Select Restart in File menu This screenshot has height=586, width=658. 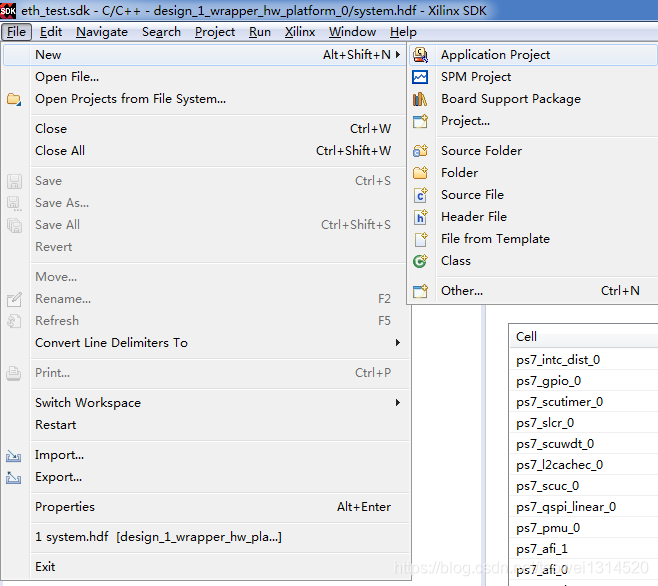pyautogui.click(x=206, y=425)
